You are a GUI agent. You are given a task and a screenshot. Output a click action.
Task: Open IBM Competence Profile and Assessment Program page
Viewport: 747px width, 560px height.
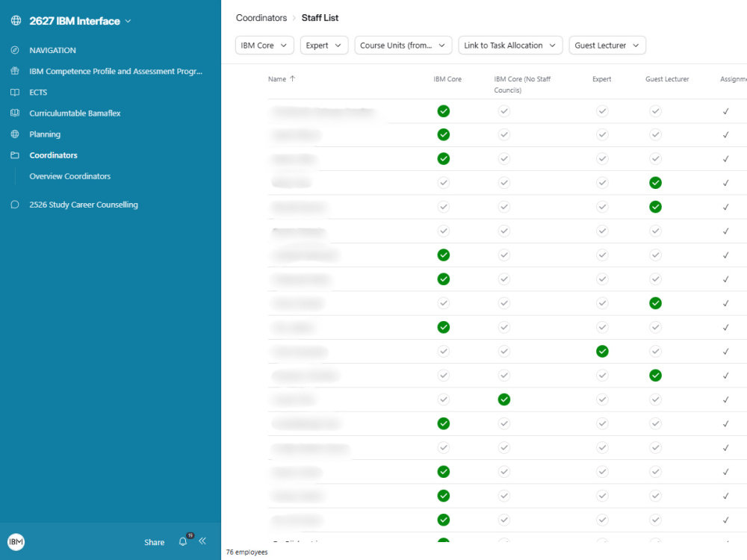pos(116,71)
